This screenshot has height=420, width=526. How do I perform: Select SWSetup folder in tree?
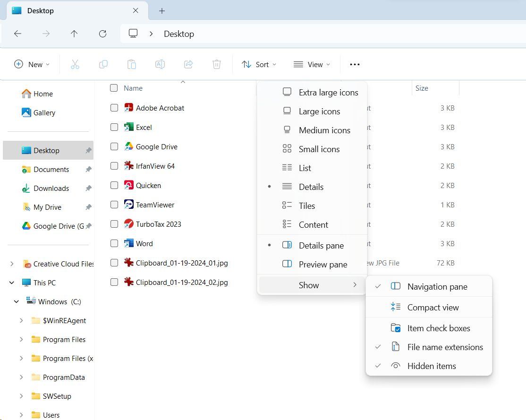tap(57, 396)
